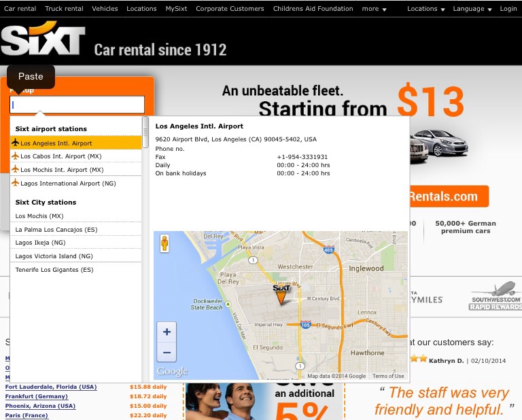Select Los Cabos Int. Airport (MX)

[75, 156]
